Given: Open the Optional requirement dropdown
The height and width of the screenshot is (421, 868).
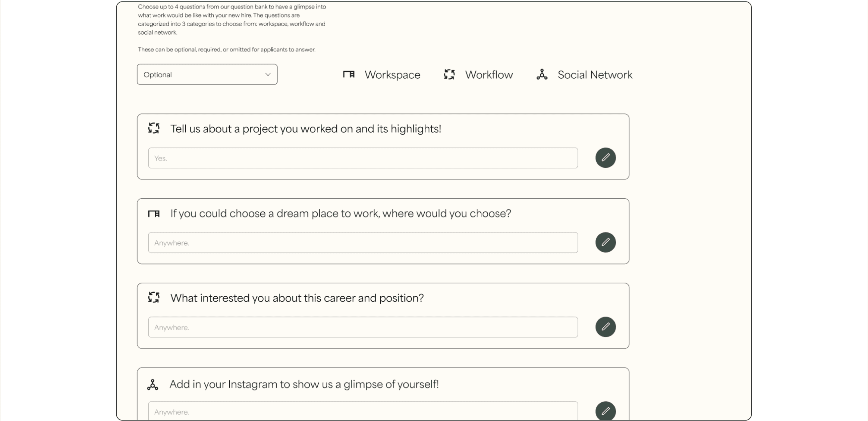Looking at the screenshot, I should [x=207, y=74].
